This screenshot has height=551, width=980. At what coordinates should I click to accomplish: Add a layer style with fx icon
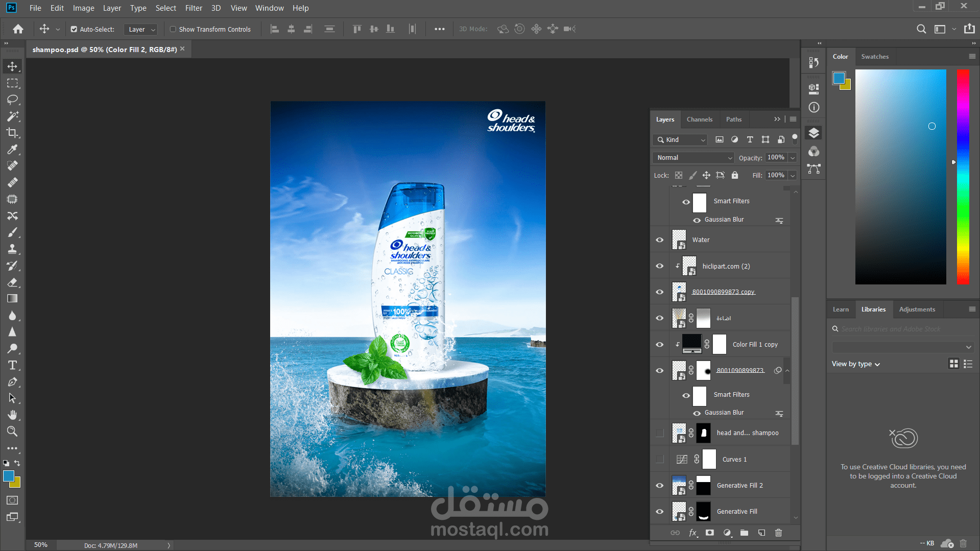[x=693, y=533]
